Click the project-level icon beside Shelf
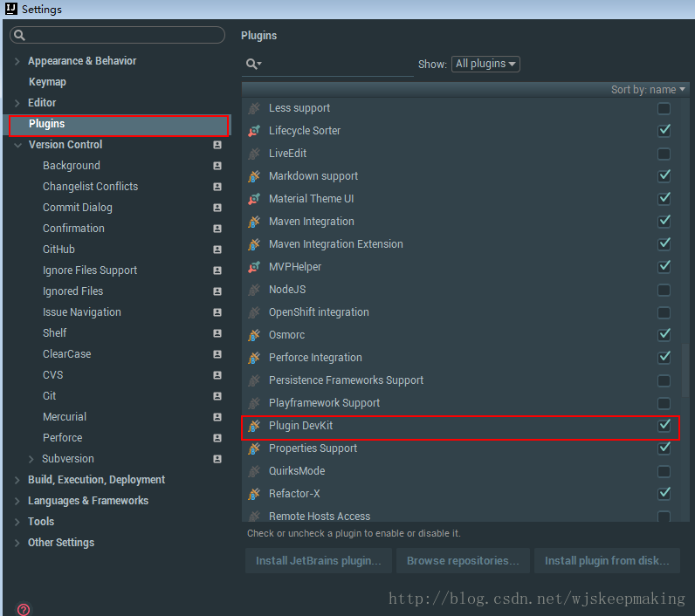The height and width of the screenshot is (616, 695). click(217, 333)
